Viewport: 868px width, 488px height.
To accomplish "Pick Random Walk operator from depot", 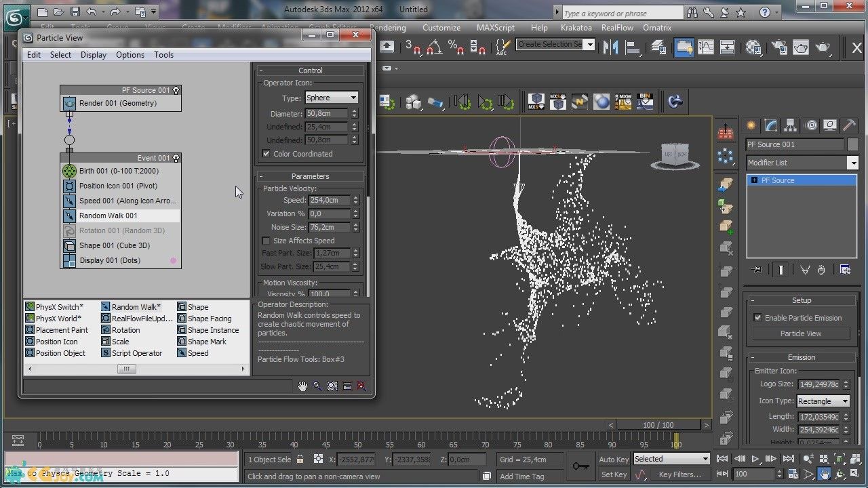I will (131, 307).
